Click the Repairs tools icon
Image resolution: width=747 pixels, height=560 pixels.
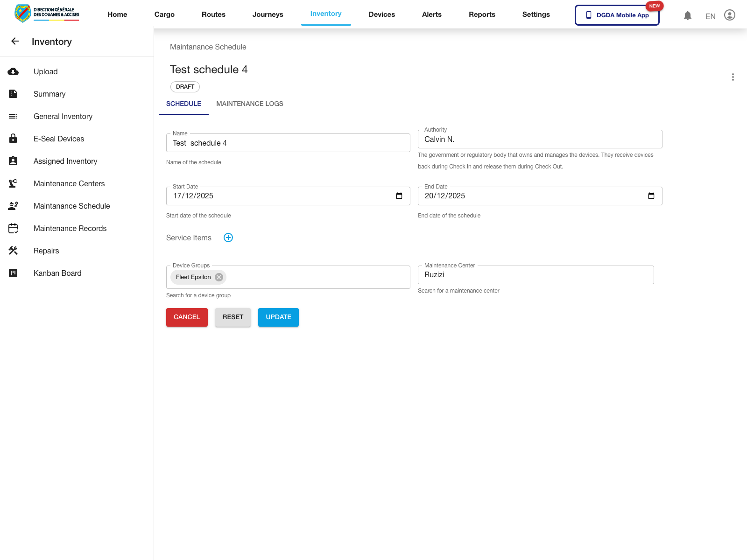(x=13, y=251)
